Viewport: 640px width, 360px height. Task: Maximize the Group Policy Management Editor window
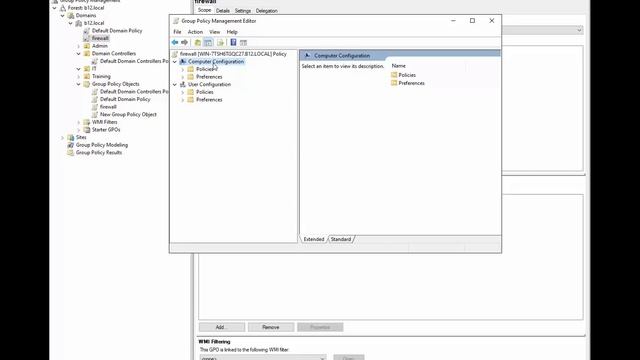472,21
